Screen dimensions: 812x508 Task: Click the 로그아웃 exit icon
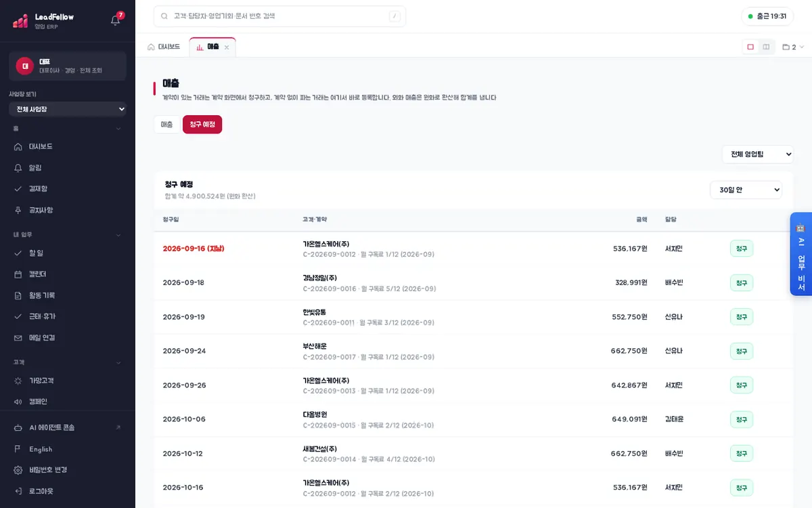point(18,491)
